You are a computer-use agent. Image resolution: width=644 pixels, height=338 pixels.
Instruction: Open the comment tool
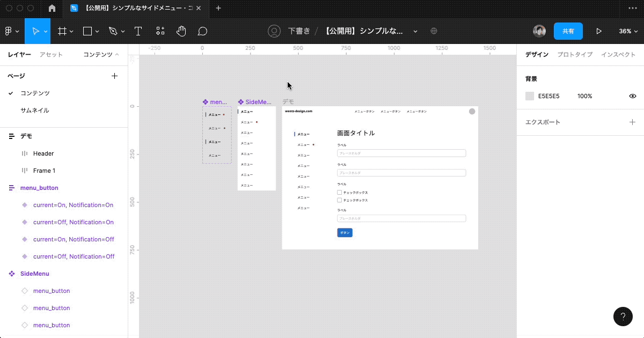(202, 31)
